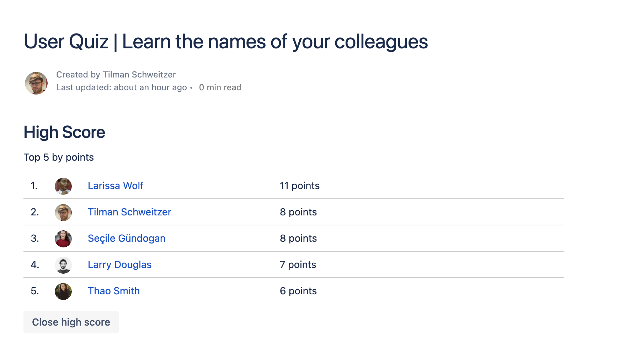Click Tilman Schweitzer's avatar in rank 2
The width and height of the screenshot is (635, 364).
point(63,213)
